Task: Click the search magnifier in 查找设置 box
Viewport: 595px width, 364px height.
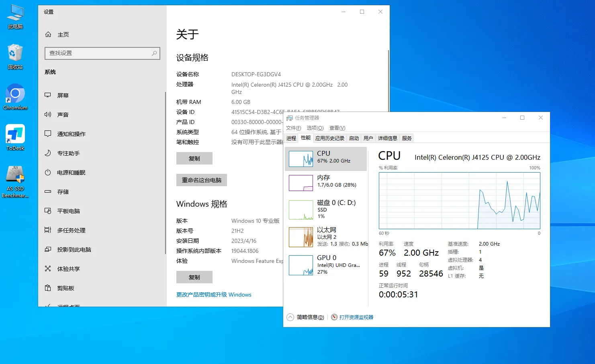Action: point(154,53)
